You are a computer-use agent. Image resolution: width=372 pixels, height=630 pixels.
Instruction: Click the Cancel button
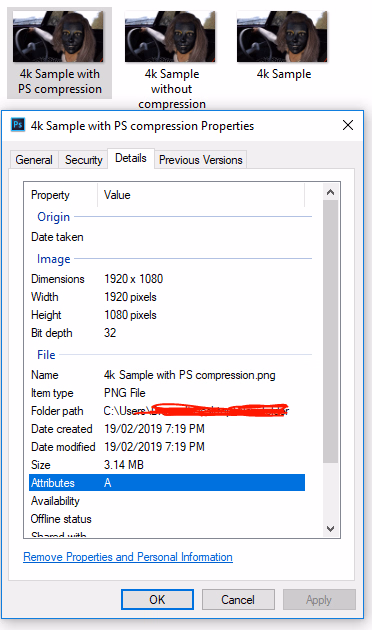(x=238, y=599)
